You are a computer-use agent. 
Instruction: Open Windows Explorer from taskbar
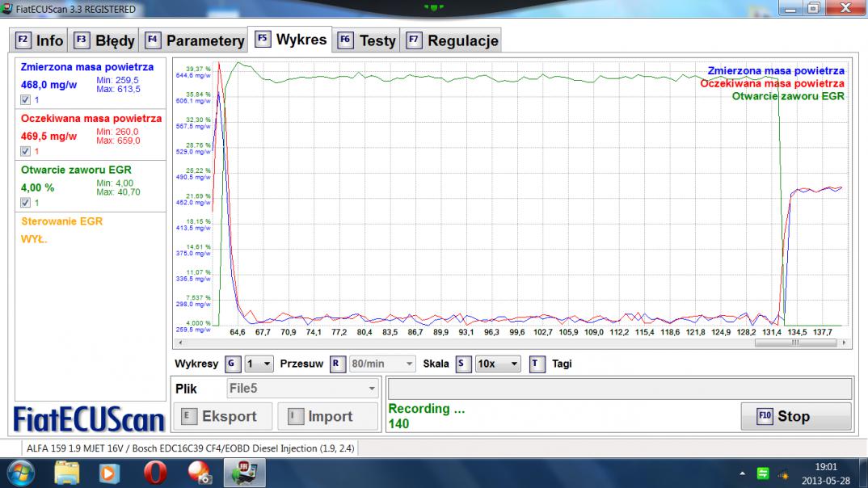point(66,473)
